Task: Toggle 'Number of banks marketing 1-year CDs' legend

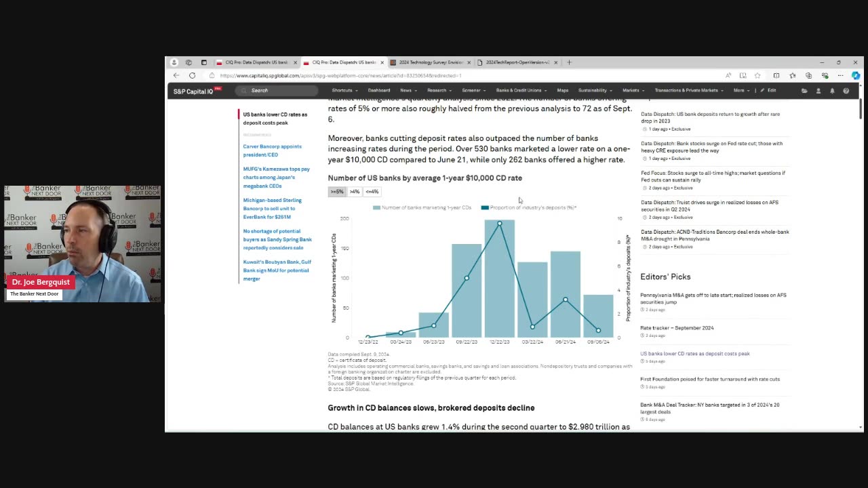Action: coord(422,207)
